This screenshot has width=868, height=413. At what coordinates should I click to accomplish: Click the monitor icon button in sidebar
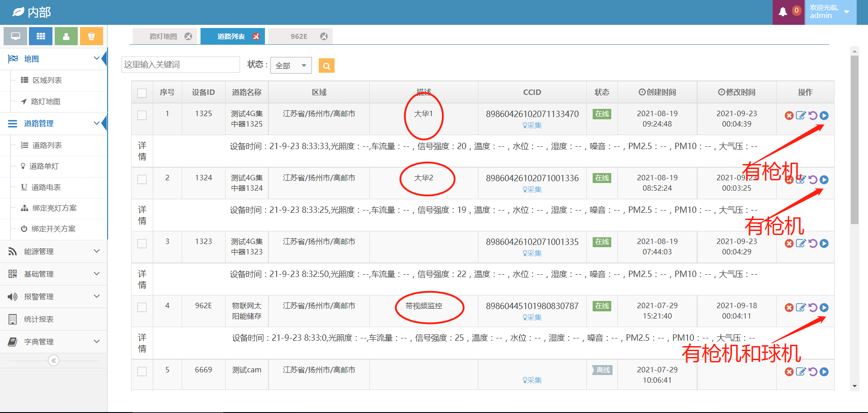(15, 36)
